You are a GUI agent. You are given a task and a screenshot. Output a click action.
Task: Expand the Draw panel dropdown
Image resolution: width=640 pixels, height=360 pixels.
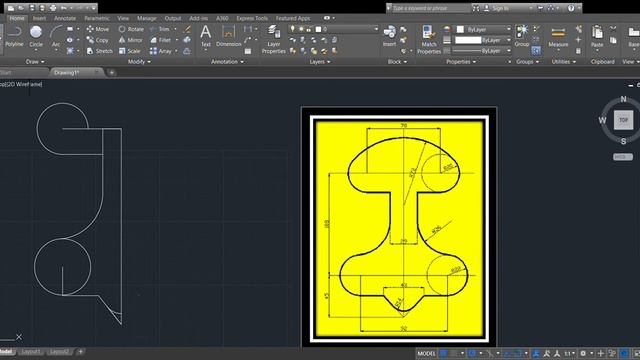point(35,62)
